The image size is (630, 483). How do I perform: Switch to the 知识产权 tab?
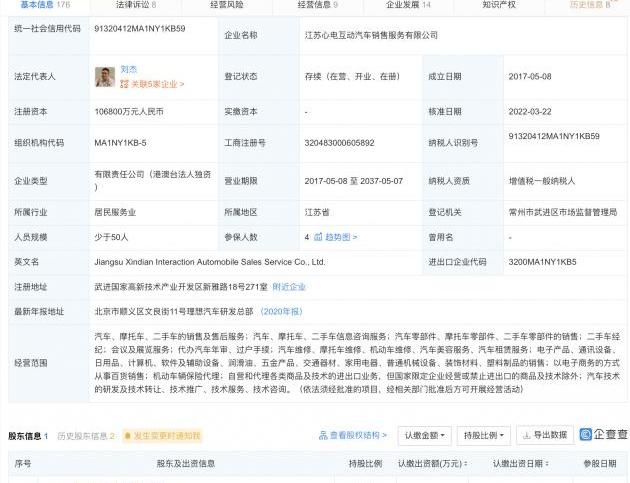[x=499, y=5]
